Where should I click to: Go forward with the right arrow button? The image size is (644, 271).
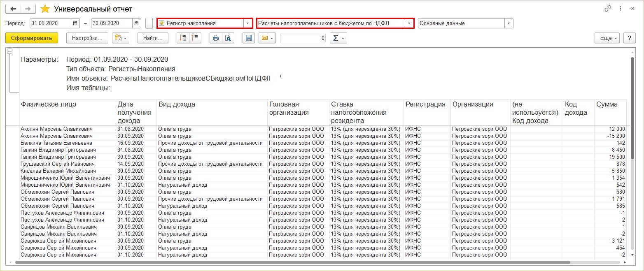28,9
